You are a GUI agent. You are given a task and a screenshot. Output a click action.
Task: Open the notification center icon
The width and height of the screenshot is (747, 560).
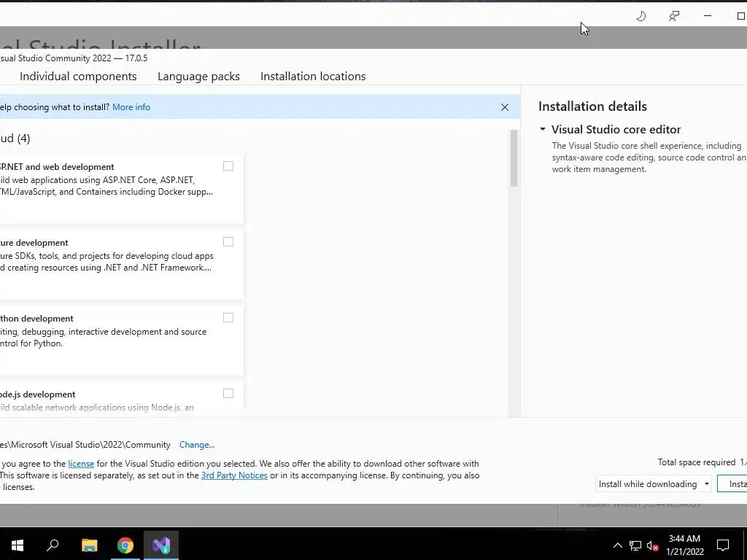[x=723, y=545]
